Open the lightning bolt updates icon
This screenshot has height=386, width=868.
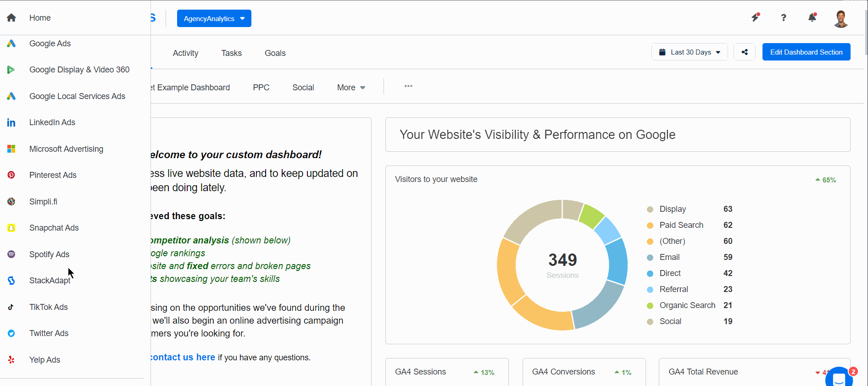(x=756, y=17)
